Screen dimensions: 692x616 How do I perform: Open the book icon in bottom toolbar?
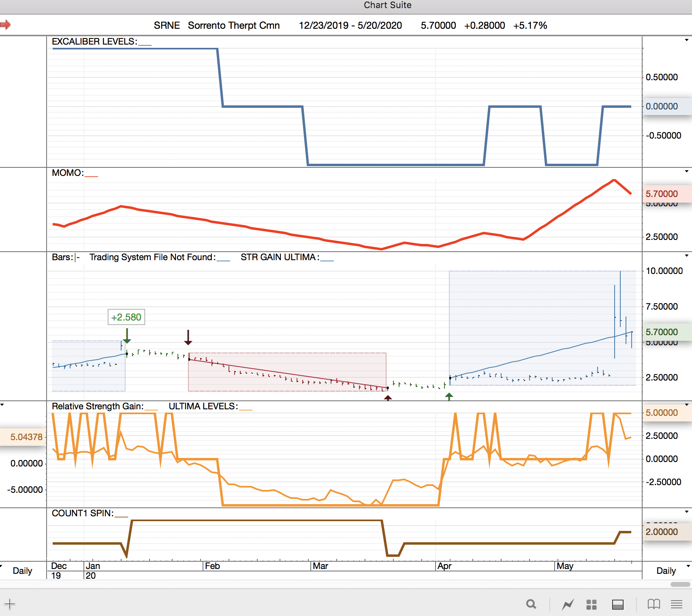pyautogui.click(x=654, y=604)
